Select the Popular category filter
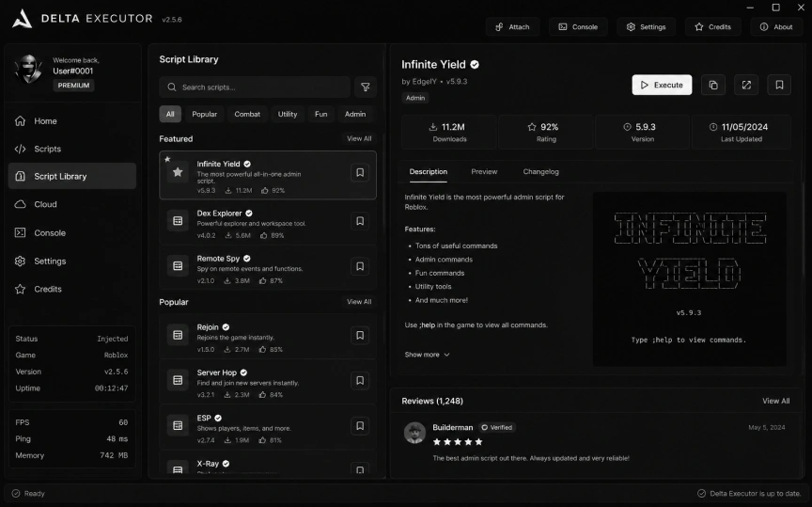Viewport: 812px width, 507px height. (x=205, y=114)
